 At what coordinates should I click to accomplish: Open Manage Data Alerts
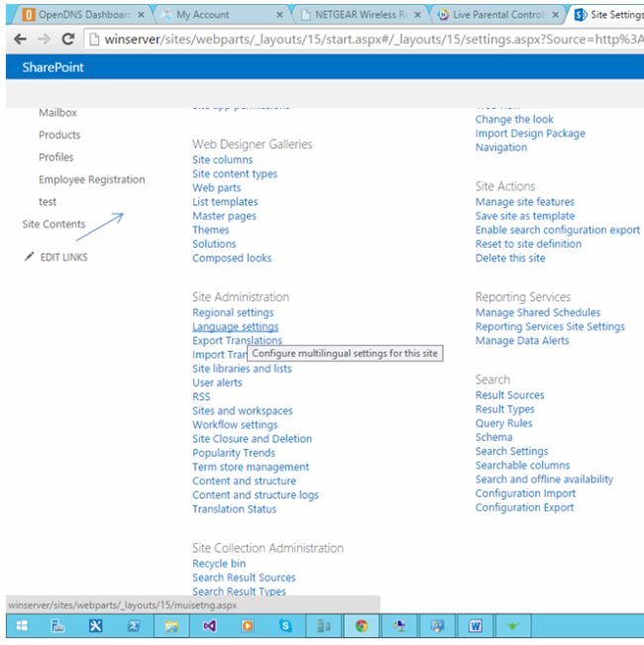coord(522,341)
